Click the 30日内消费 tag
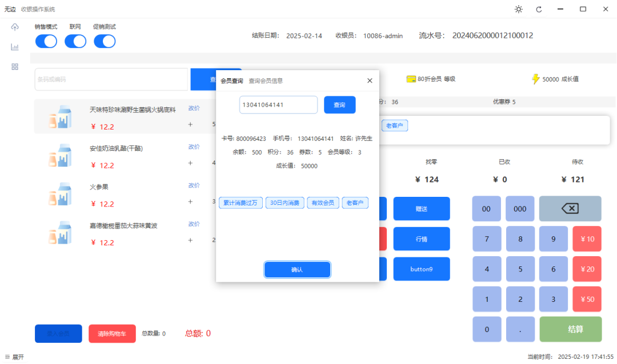Viewport: 617px width, 364px height. (x=285, y=203)
